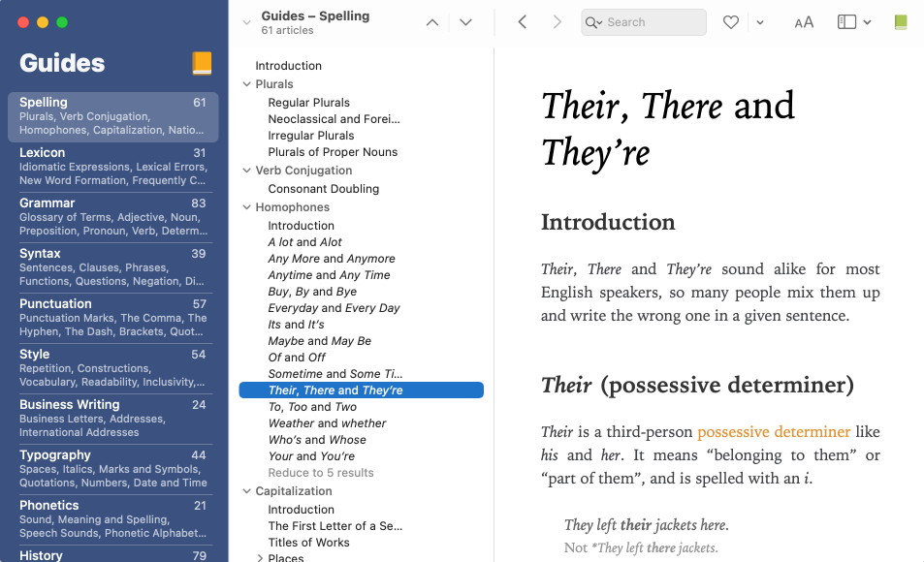
Task: Navigate back using the left arrow
Action: [x=523, y=22]
